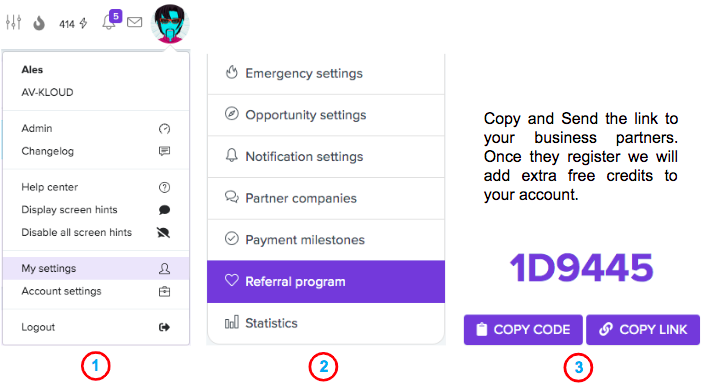Select Opportunity settings with compass icon
Image resolution: width=706 pixels, height=386 pixels.
pyautogui.click(x=326, y=115)
